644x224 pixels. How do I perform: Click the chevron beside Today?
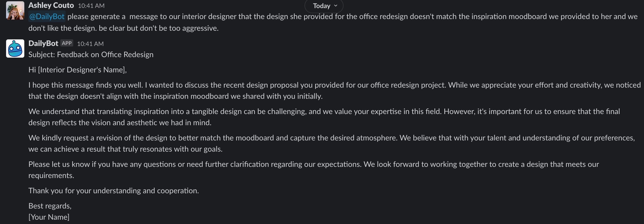336,6
